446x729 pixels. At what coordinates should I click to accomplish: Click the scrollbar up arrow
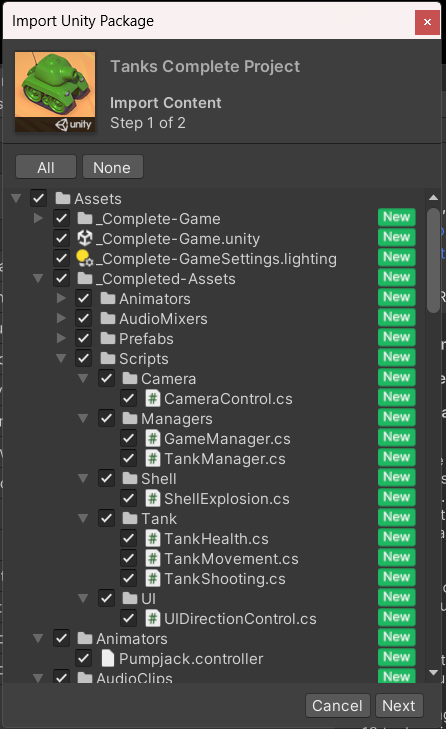[433, 198]
